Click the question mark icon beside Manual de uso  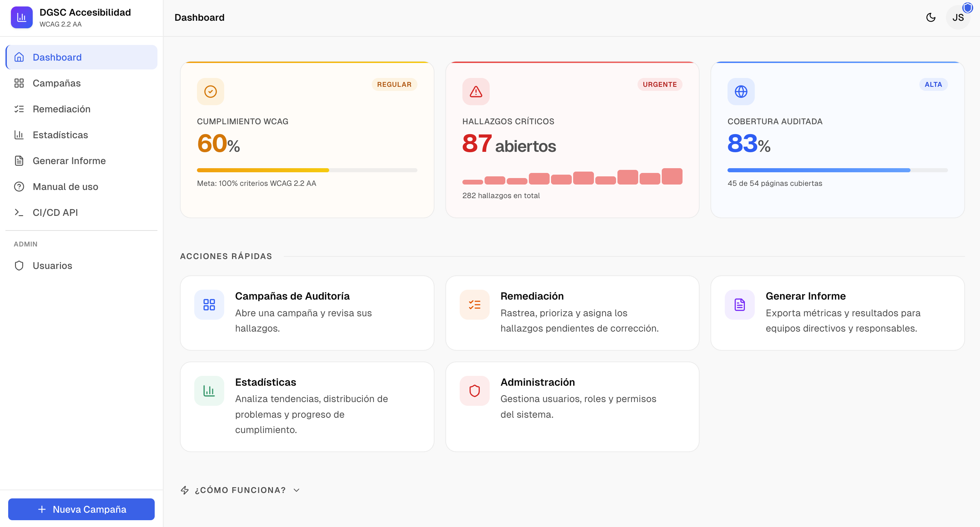(19, 187)
